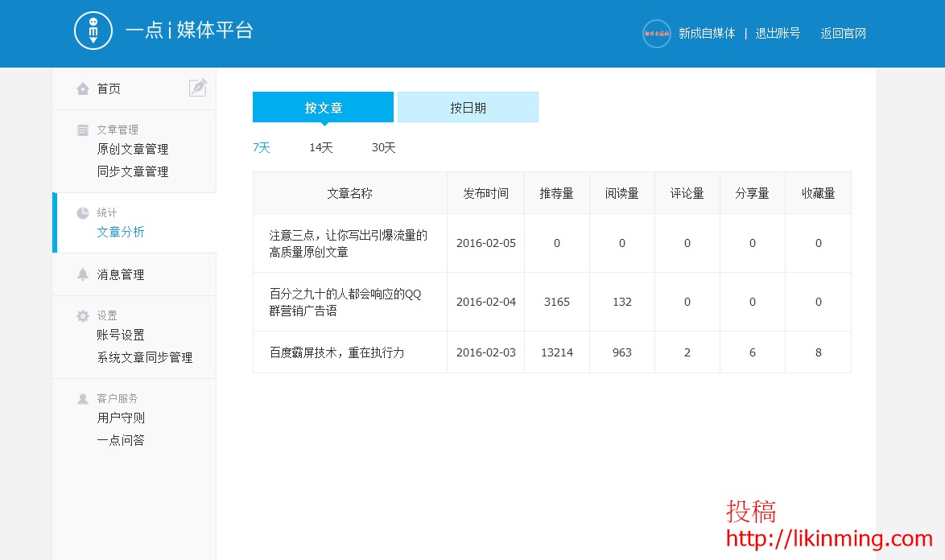
Task: Click 退出账号 to log out
Action: [776, 34]
